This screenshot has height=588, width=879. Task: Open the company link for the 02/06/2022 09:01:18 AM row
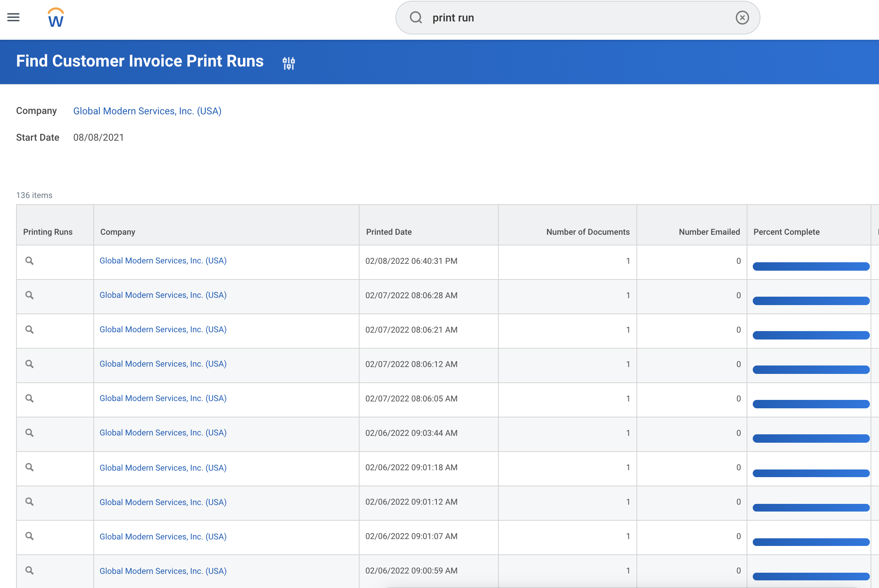(163, 468)
